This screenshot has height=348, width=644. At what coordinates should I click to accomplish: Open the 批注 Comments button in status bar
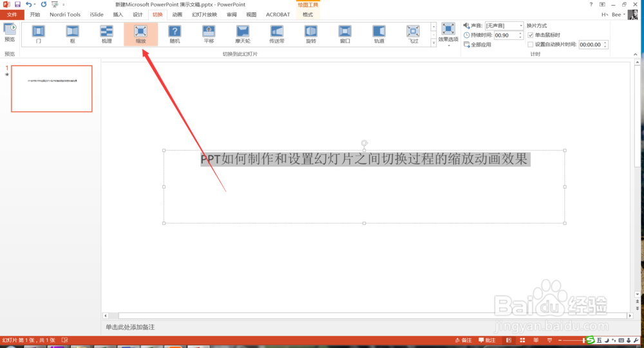coord(487,340)
